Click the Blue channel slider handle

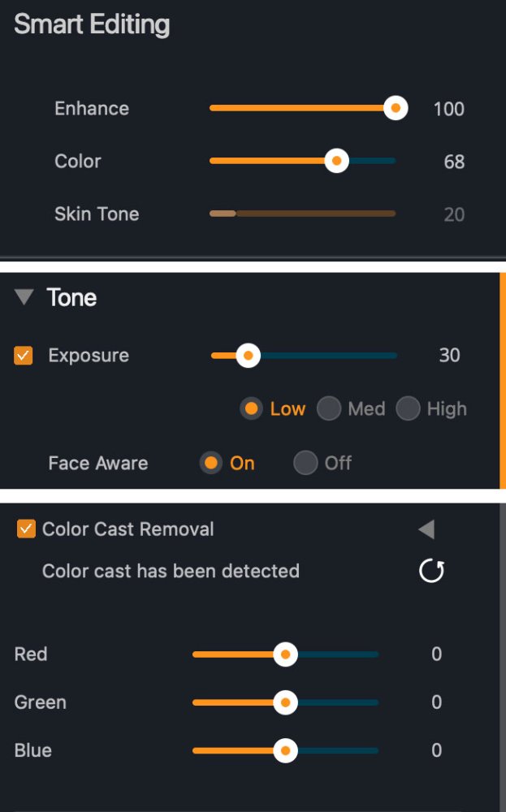click(x=285, y=750)
